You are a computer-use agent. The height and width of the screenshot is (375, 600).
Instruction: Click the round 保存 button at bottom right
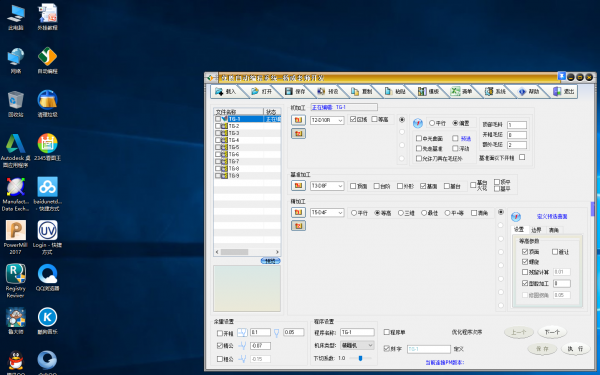click(542, 349)
